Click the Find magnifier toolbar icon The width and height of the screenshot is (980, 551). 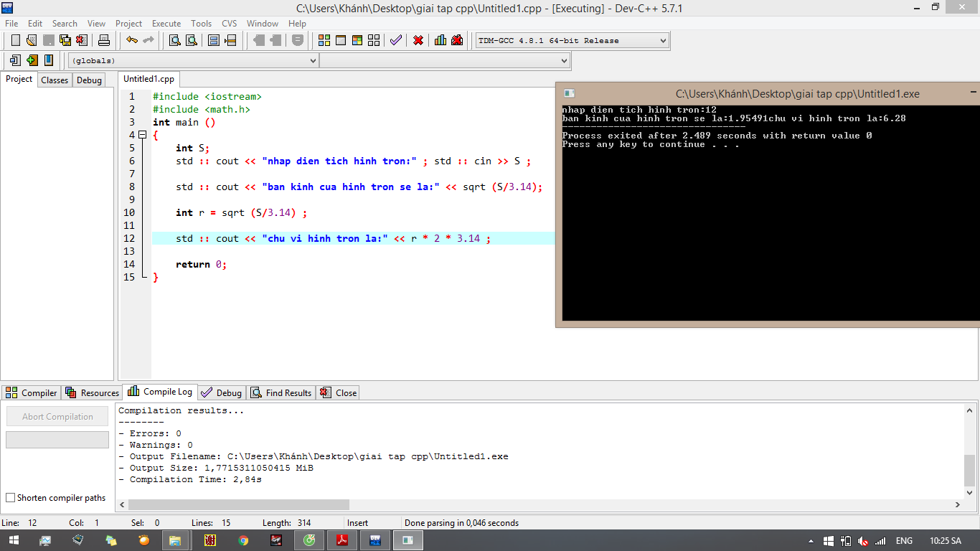click(174, 40)
